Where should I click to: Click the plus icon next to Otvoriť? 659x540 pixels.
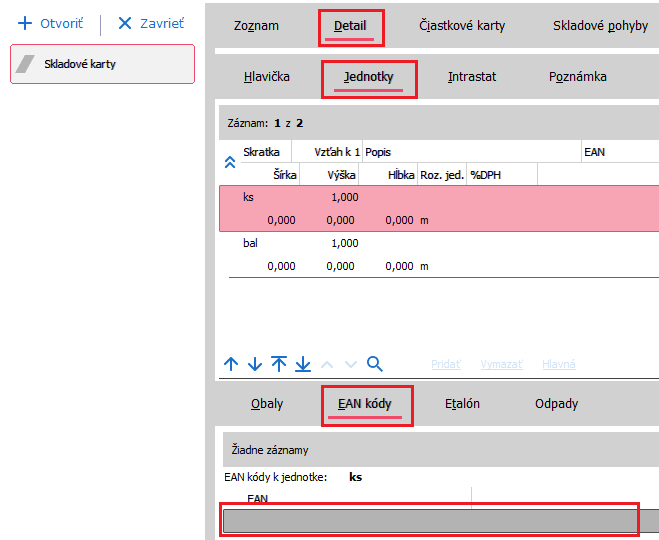(x=25, y=23)
